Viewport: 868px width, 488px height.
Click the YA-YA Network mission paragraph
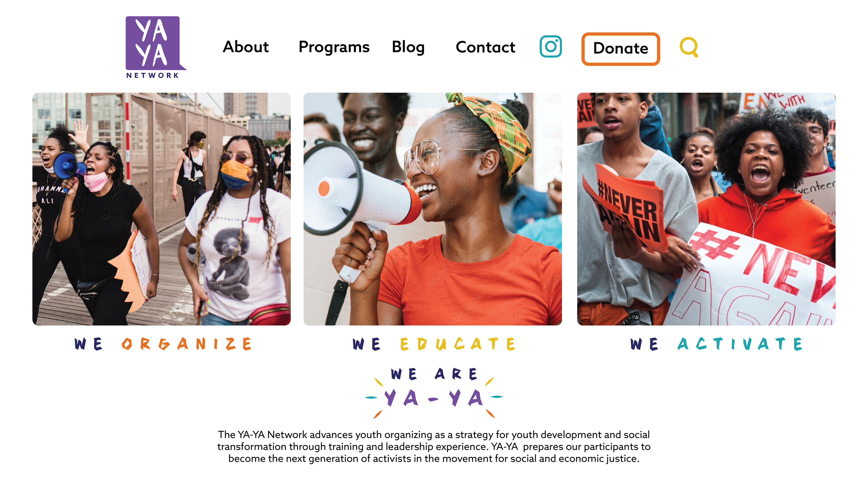coord(434,447)
